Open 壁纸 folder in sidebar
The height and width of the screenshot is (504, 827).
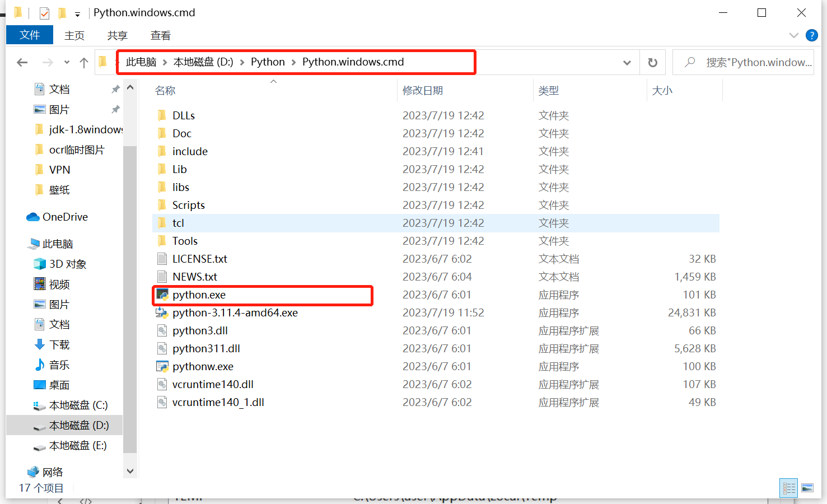point(59,190)
